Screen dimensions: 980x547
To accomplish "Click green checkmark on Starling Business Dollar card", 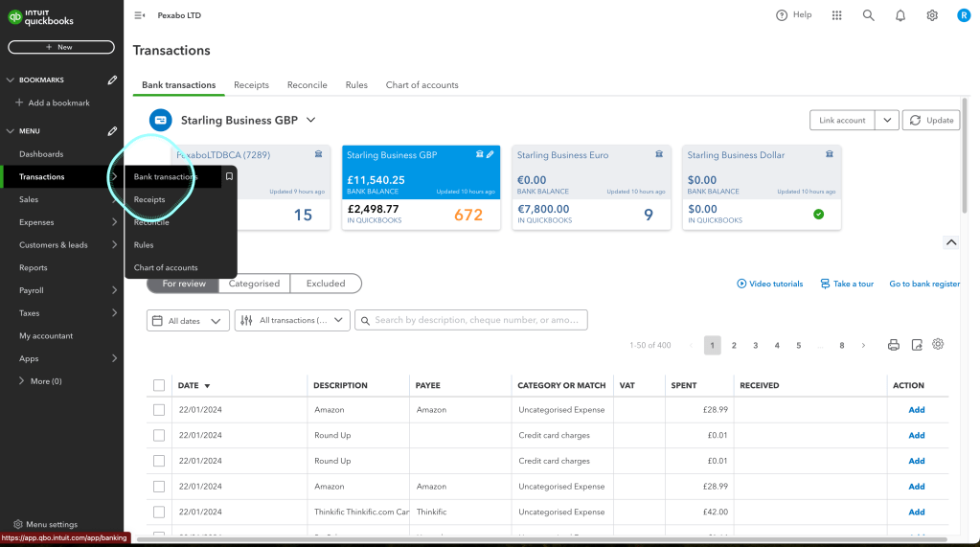I will click(x=819, y=215).
